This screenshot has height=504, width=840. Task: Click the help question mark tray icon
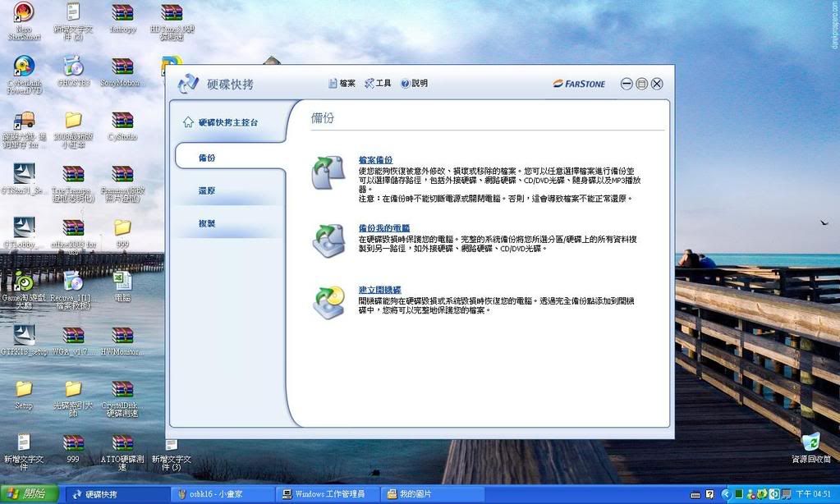pyautogui.click(x=709, y=494)
